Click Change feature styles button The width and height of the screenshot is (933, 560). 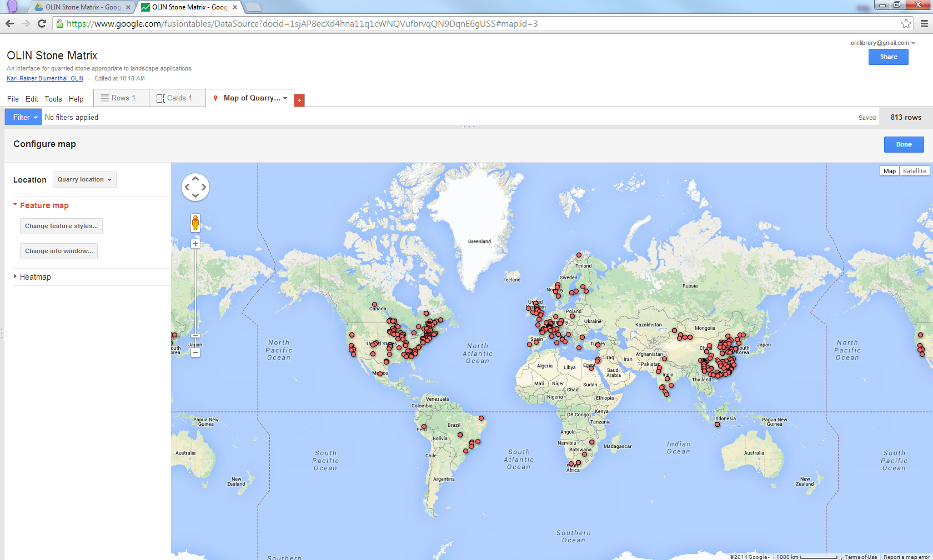[x=61, y=226]
